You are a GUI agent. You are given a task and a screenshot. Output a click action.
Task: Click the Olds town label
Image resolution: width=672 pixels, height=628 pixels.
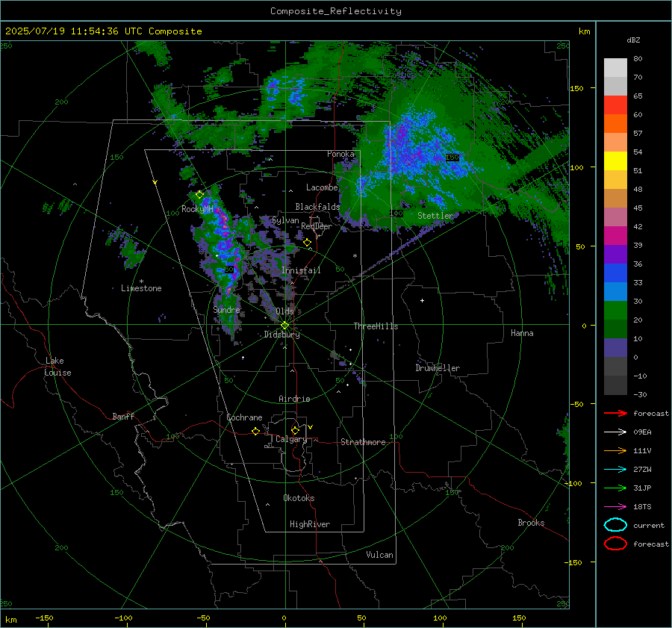(284, 311)
